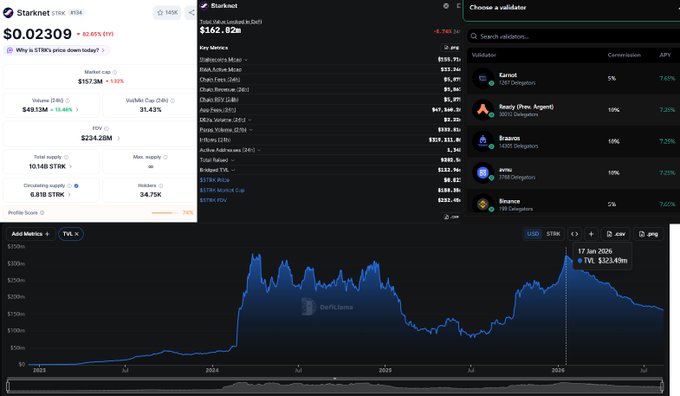Click the avnu validator avatar
The image size is (680, 396).
click(483, 173)
